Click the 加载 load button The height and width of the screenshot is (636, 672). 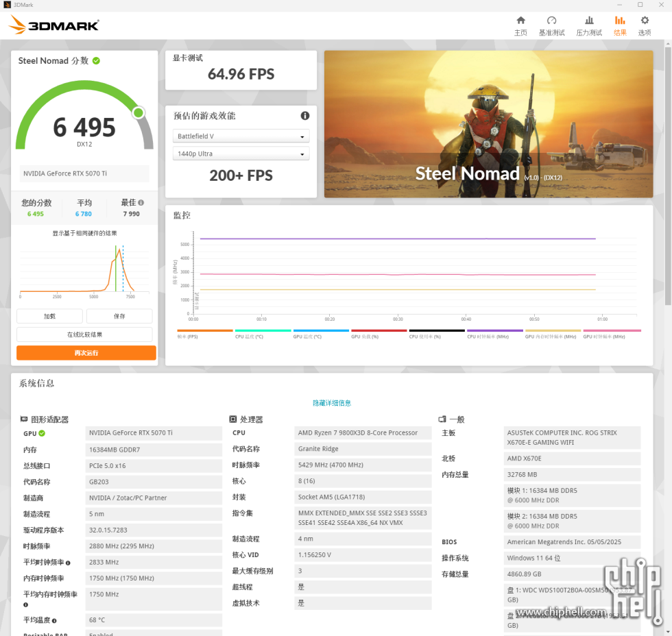[x=49, y=316]
